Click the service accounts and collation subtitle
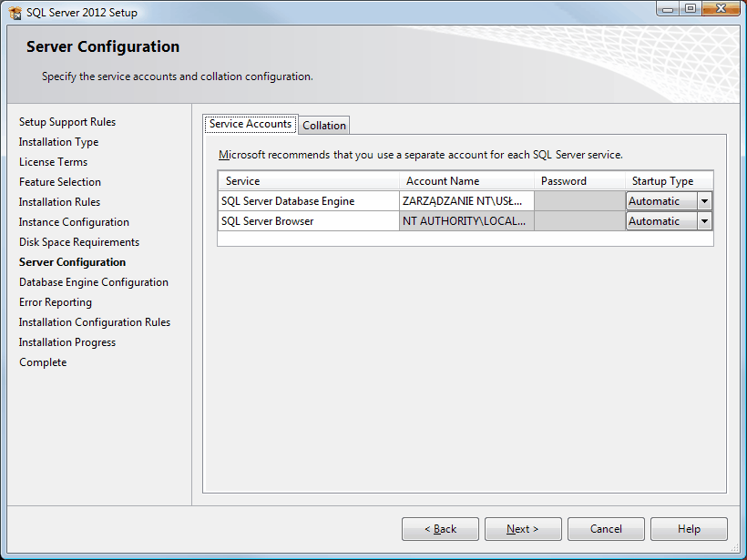Image resolution: width=747 pixels, height=560 pixels. (x=178, y=76)
